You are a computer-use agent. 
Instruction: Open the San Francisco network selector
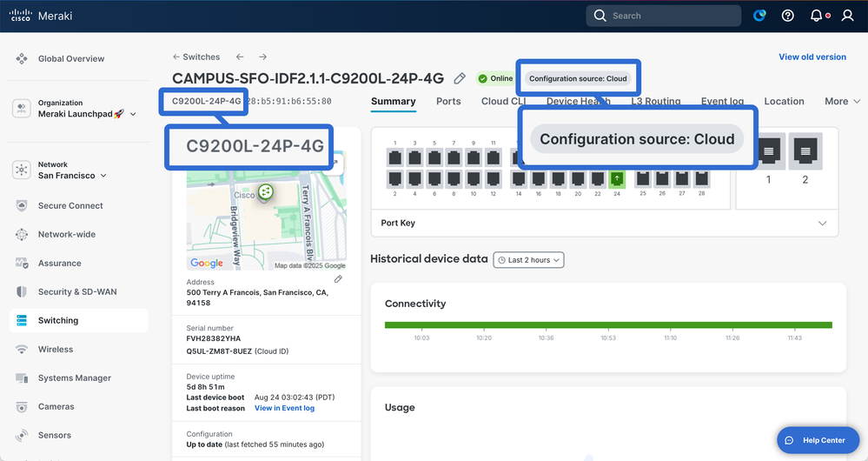click(x=72, y=176)
